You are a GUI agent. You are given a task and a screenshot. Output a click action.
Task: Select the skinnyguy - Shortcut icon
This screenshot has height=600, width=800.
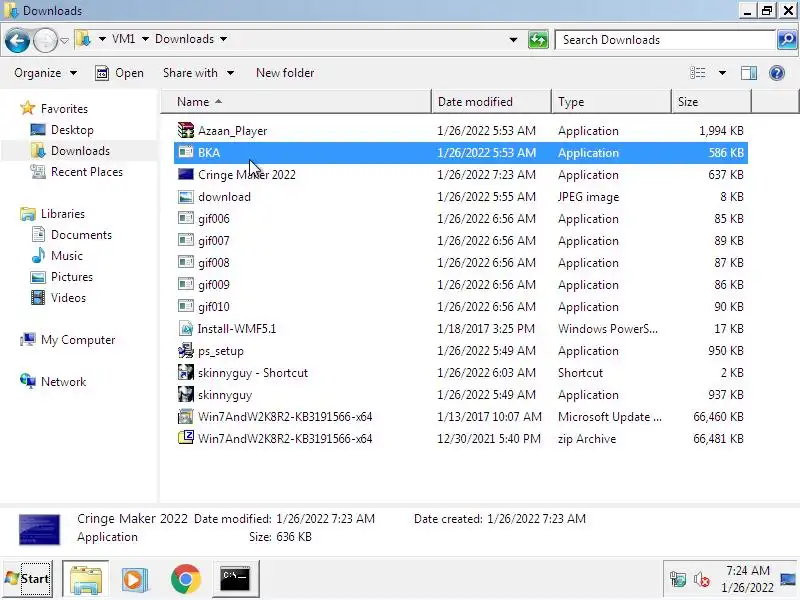186,372
